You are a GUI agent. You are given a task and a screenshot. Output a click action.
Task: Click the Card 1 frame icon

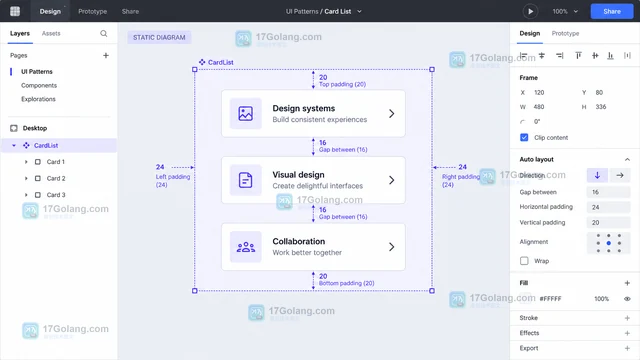[x=38, y=162]
